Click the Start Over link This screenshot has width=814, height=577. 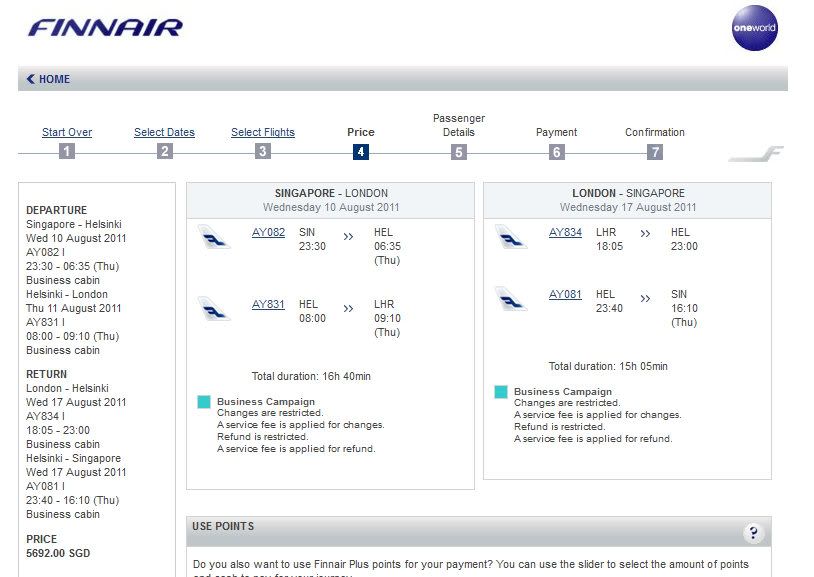coord(67,132)
